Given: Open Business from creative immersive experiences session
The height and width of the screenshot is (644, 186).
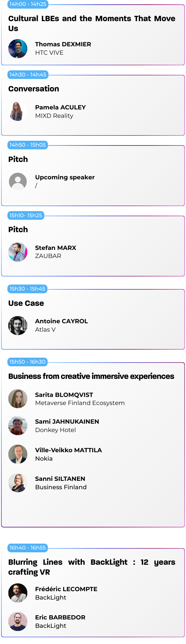Looking at the screenshot, I should 91,376.
